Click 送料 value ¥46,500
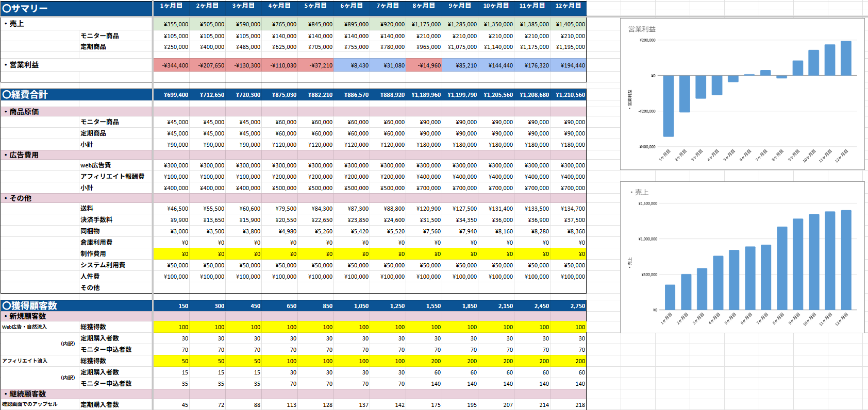The width and height of the screenshot is (868, 410). (x=171, y=209)
